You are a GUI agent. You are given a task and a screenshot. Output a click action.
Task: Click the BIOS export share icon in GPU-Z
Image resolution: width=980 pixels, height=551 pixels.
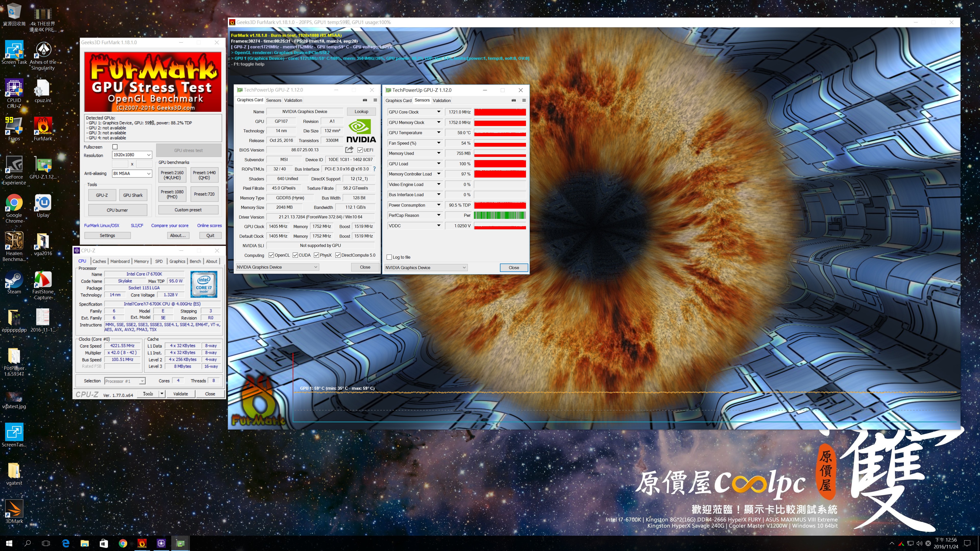click(x=349, y=149)
